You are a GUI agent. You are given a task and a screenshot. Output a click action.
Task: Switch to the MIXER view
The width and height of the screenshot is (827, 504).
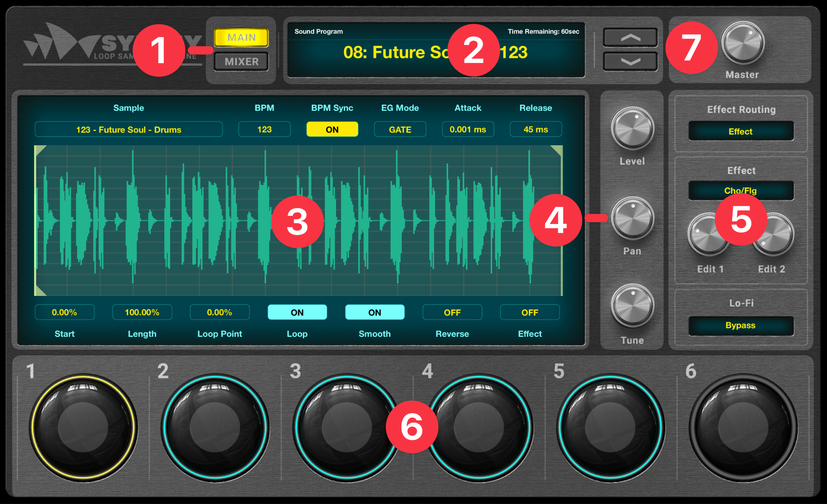pos(242,62)
